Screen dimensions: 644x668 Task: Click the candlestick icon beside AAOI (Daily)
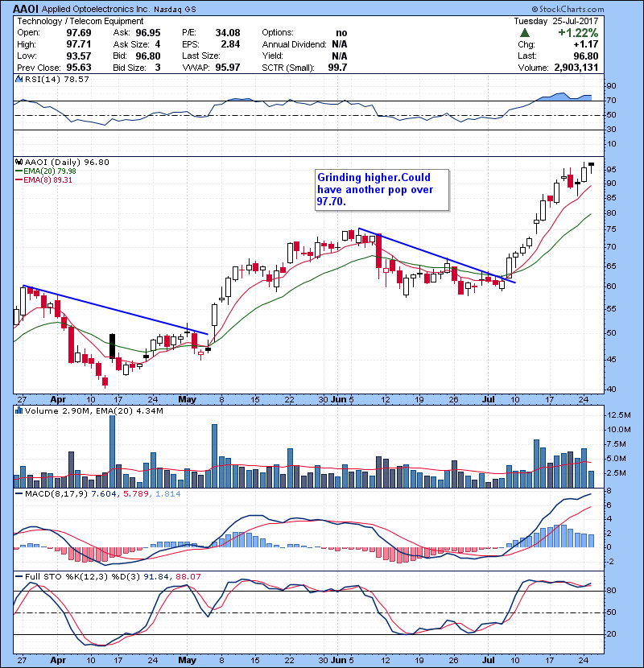click(19, 162)
